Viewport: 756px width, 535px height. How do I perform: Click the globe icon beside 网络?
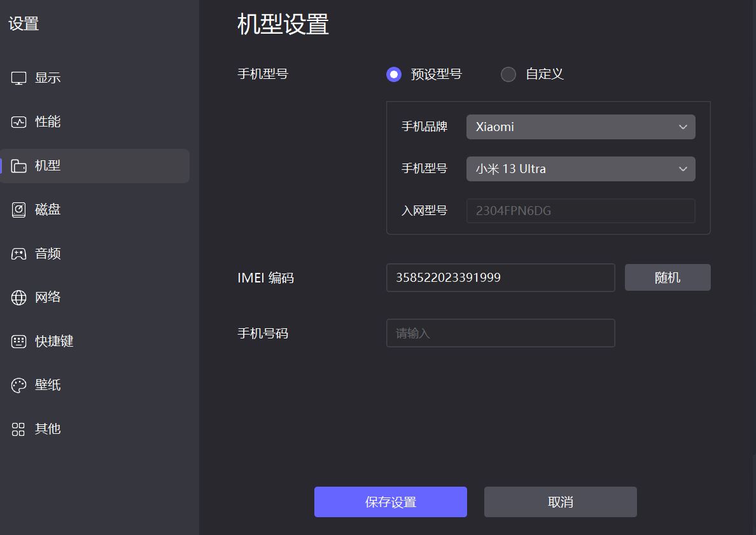19,297
